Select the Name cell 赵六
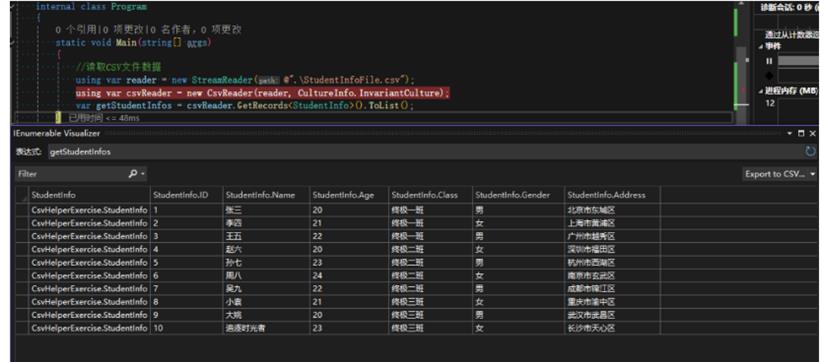820x362 pixels. coord(266,250)
